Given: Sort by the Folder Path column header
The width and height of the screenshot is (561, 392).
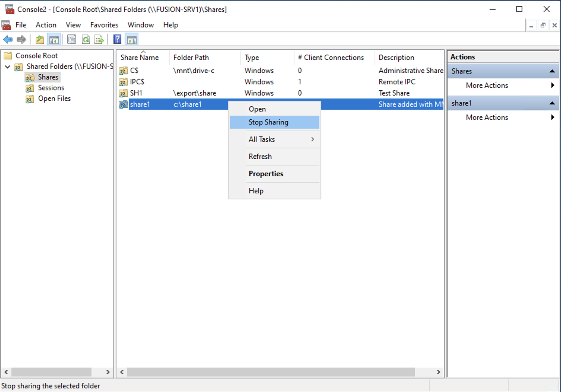Looking at the screenshot, I should point(191,58).
